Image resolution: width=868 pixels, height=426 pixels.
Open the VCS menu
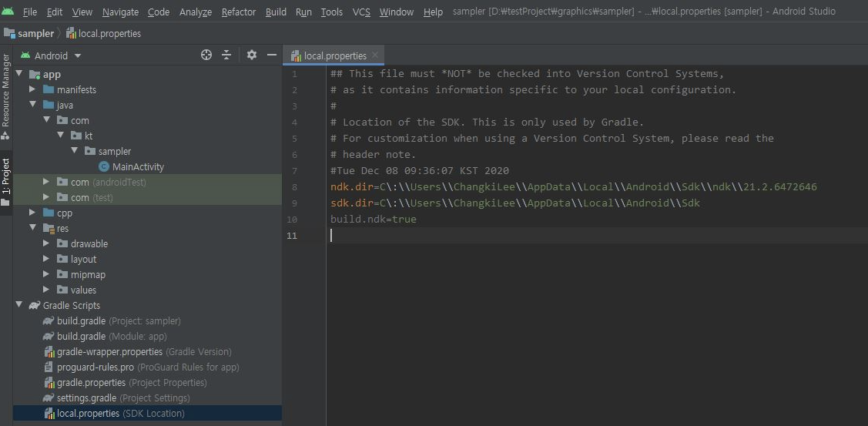(361, 12)
